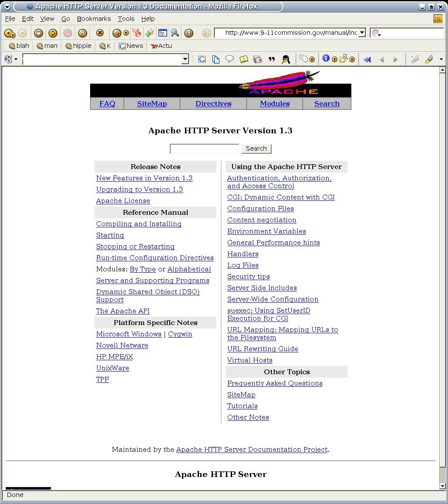
Task: Open the Actu Yahoo bookmark
Action: tap(161, 46)
